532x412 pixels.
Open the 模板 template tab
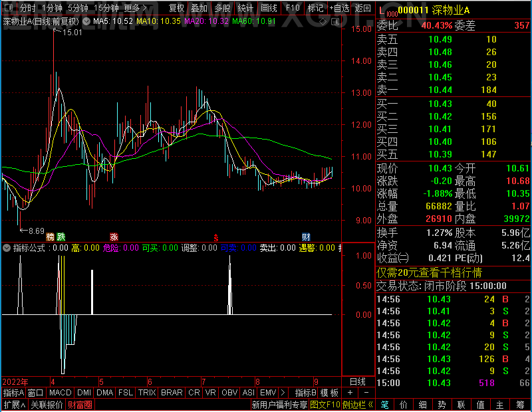(329, 393)
